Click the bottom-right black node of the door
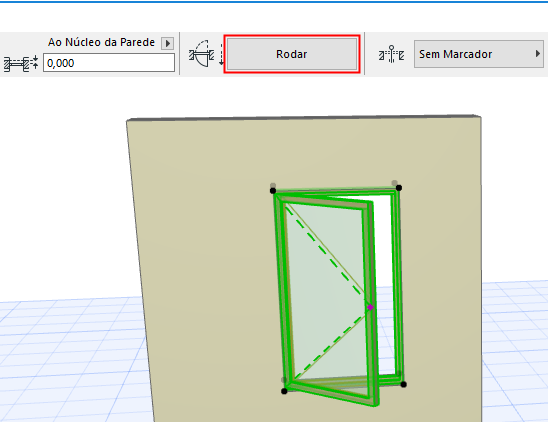The image size is (548, 422). tap(403, 384)
